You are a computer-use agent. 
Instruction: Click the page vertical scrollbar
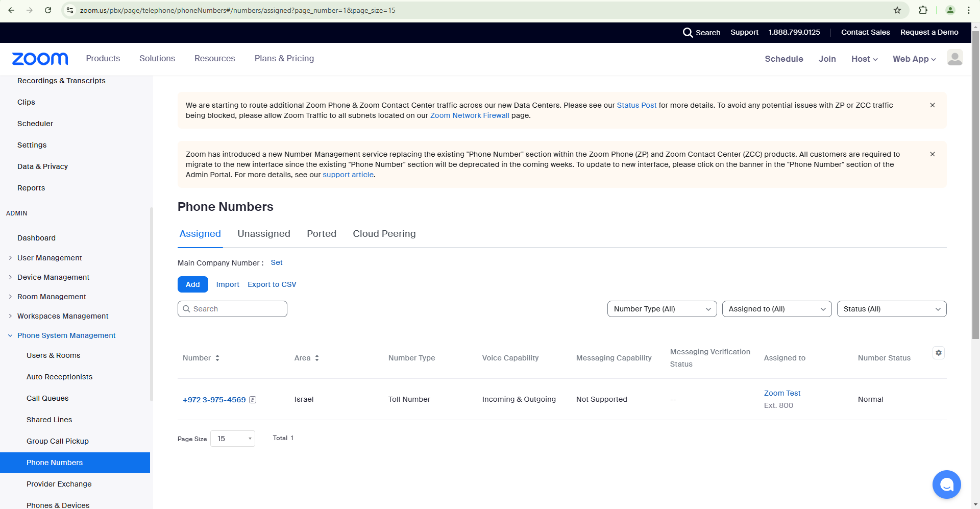pyautogui.click(x=975, y=184)
